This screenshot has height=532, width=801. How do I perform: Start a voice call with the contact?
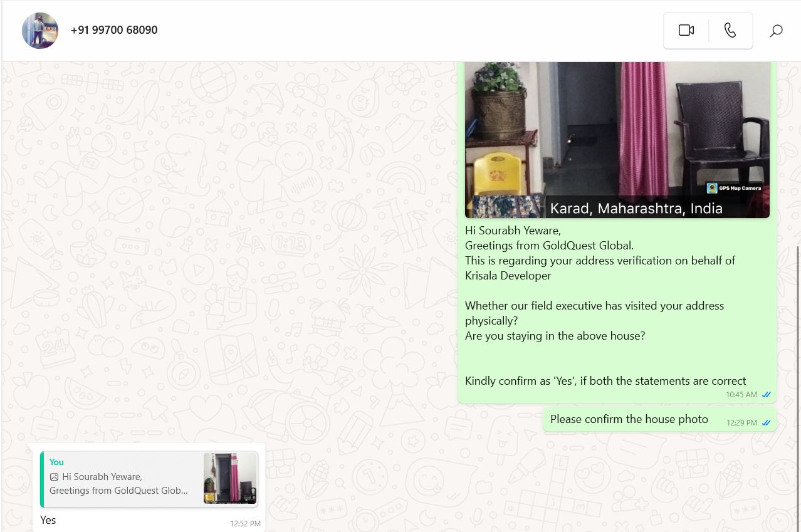click(730, 30)
